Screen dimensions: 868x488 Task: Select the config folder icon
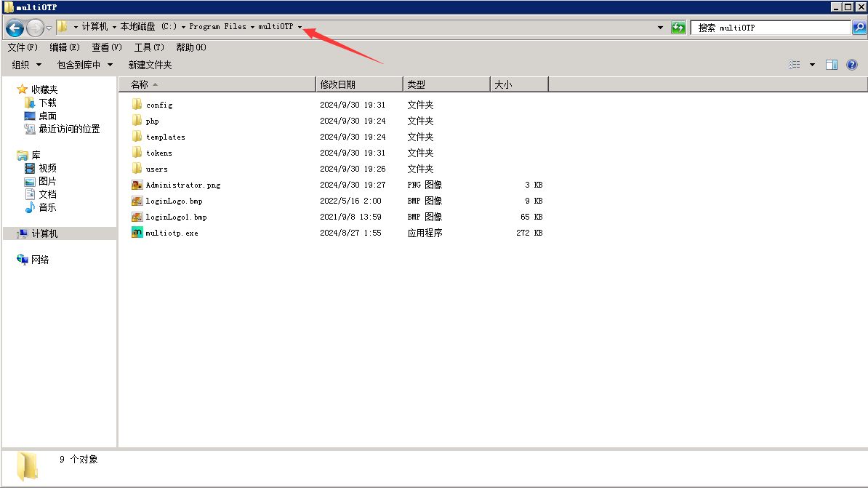[137, 104]
